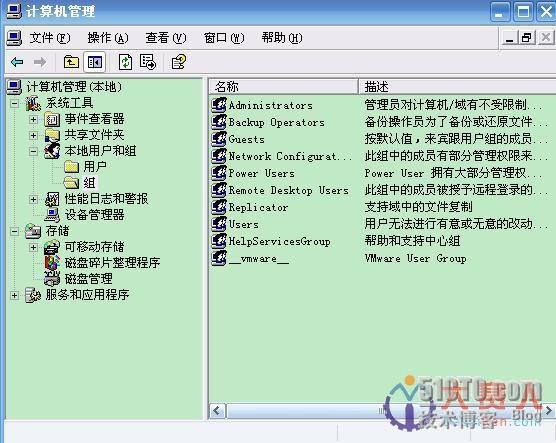This screenshot has width=556, height=443.
Task: Click the 磁盘碎片整理程序 tree icon
Action: tap(52, 263)
